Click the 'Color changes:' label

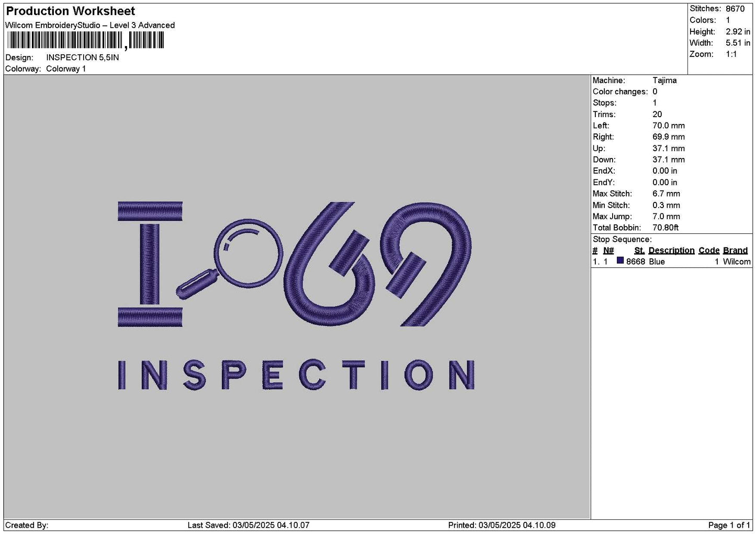[x=620, y=92]
